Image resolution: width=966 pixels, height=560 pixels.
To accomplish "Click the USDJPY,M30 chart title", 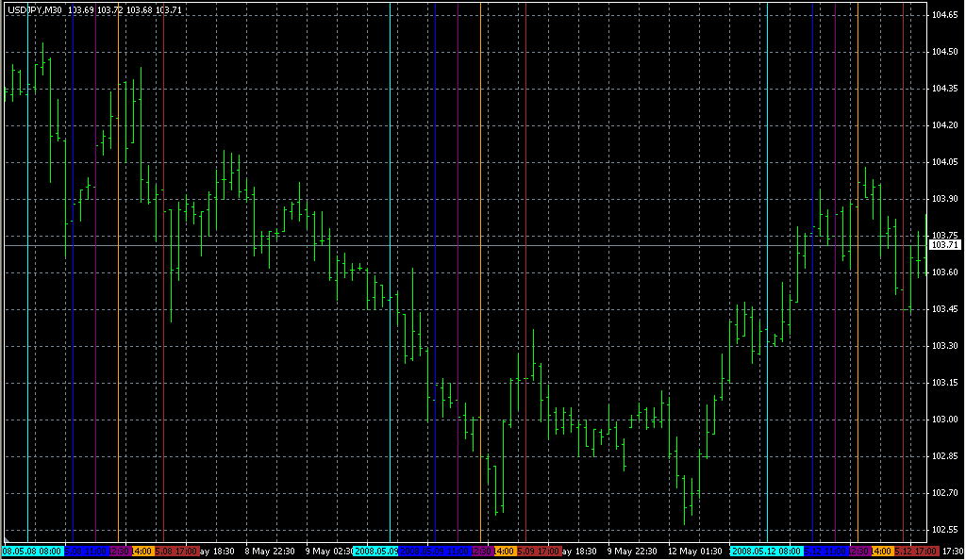I will pos(35,9).
